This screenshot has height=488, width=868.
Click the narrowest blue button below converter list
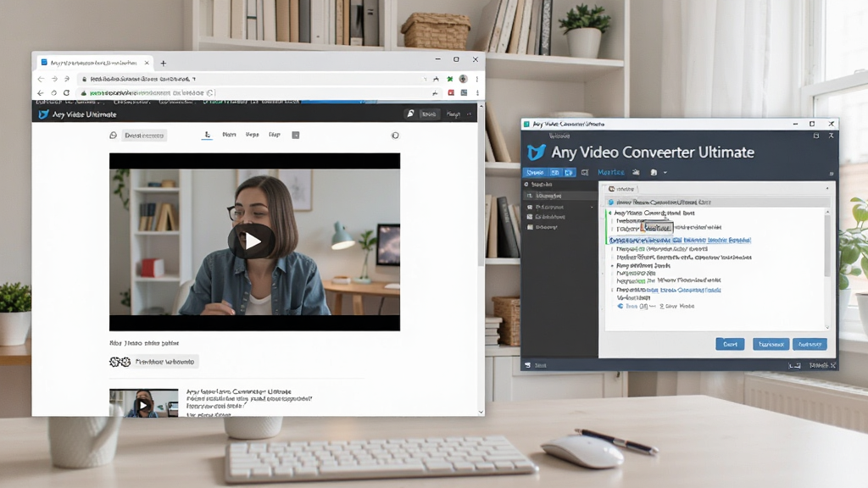tap(730, 344)
